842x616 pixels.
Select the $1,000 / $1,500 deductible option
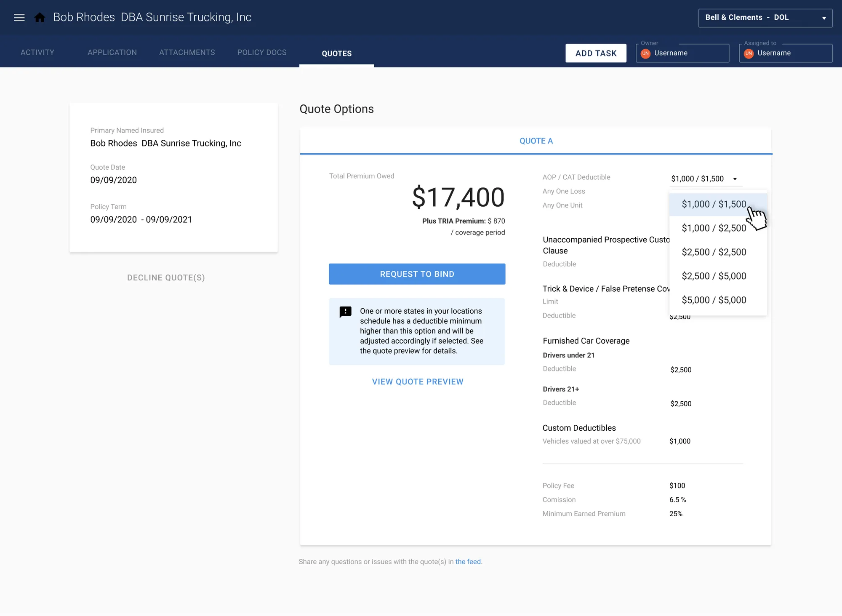(718, 204)
